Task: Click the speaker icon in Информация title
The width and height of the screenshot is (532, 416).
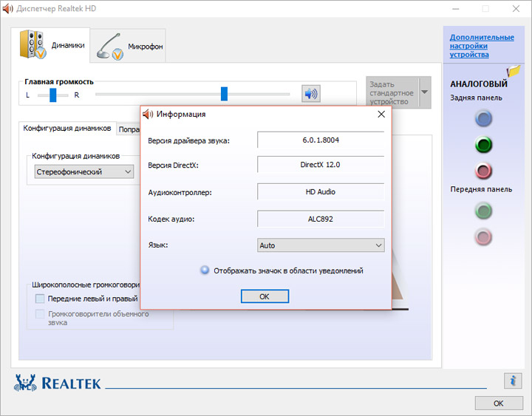Action: click(x=148, y=115)
